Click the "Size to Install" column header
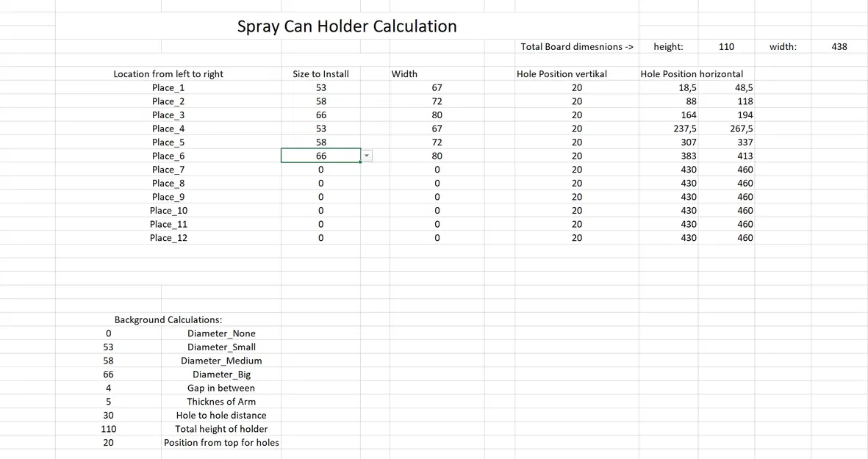Image resolution: width=868 pixels, height=459 pixels. point(321,74)
